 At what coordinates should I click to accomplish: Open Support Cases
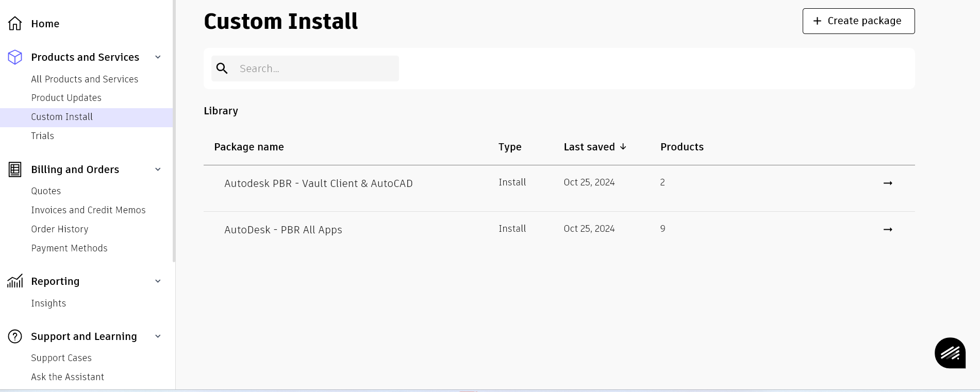tap(61, 358)
